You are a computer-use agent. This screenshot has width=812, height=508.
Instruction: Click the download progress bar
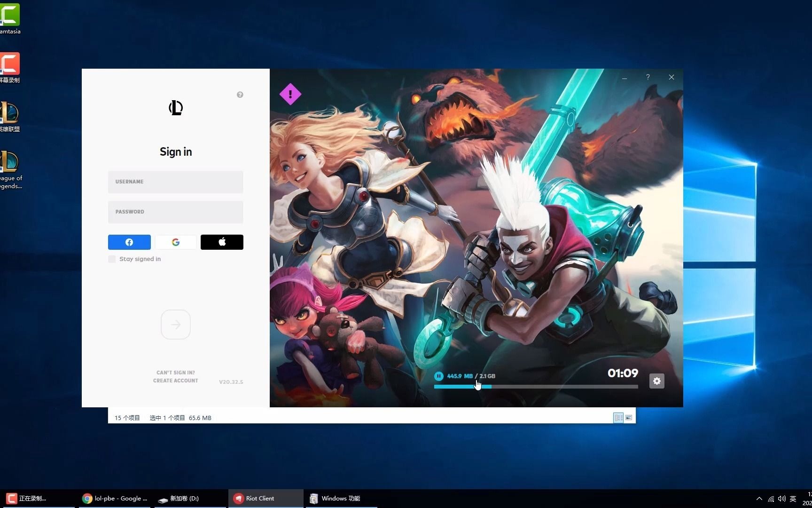click(536, 387)
